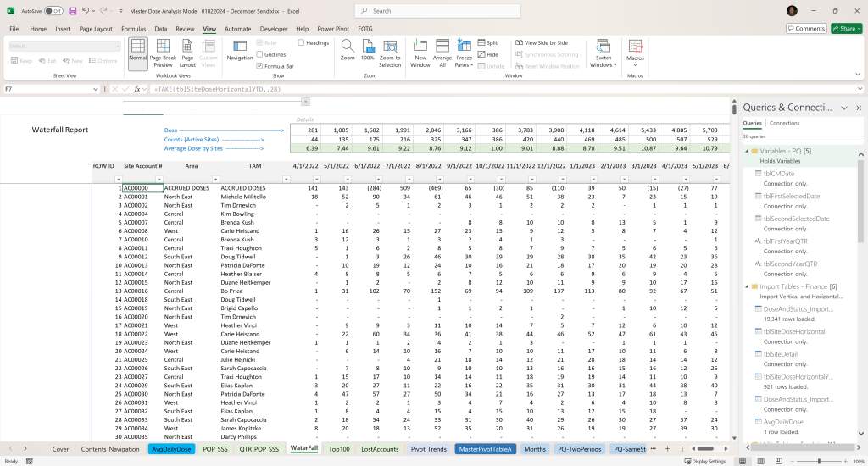Select cell AC00000

(x=142, y=188)
